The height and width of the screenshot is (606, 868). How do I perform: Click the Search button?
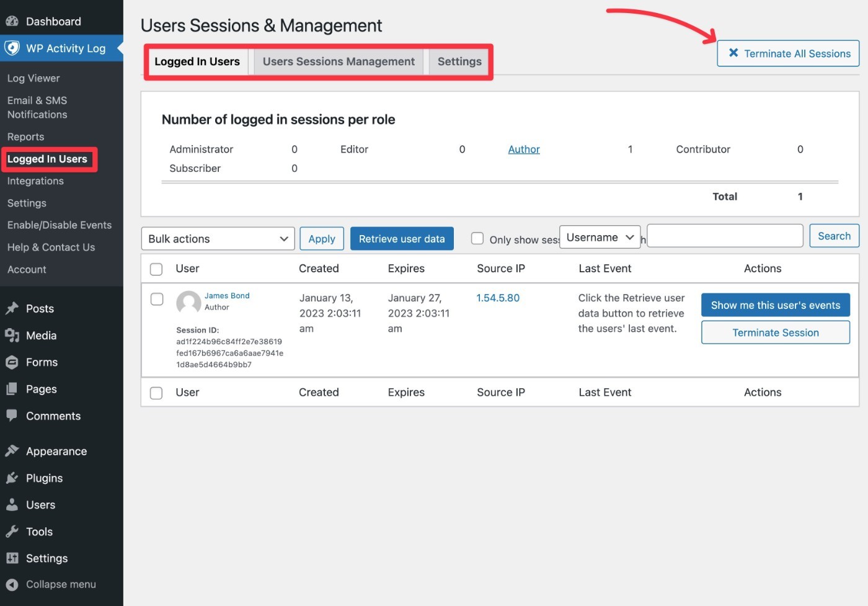[x=834, y=236]
